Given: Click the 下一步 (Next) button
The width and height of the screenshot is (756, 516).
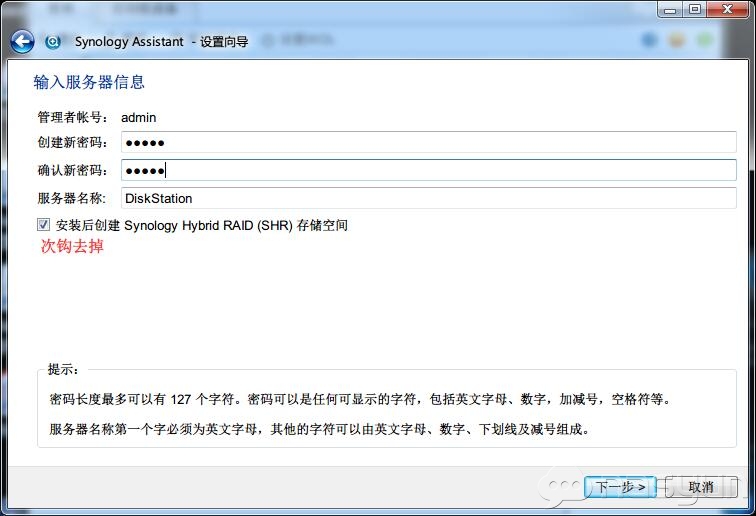Looking at the screenshot, I should [x=620, y=487].
